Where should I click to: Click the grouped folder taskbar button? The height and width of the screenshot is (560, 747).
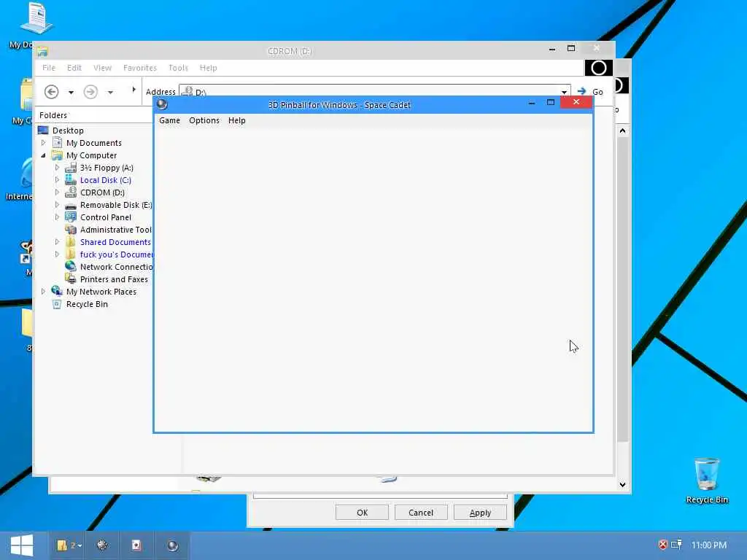pos(69,545)
